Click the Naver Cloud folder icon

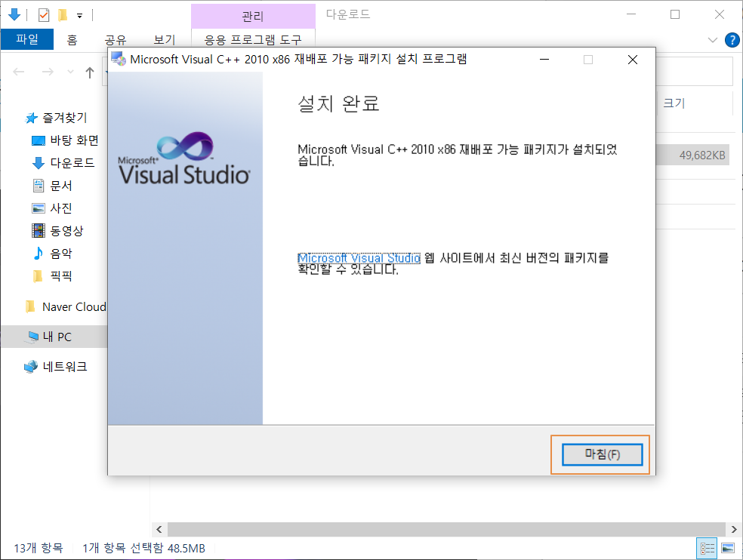pyautogui.click(x=30, y=307)
